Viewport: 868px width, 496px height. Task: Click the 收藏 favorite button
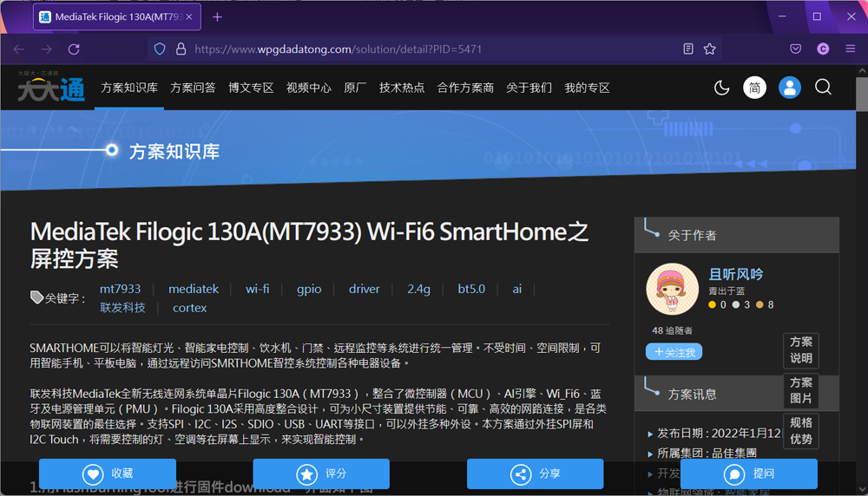tap(108, 473)
